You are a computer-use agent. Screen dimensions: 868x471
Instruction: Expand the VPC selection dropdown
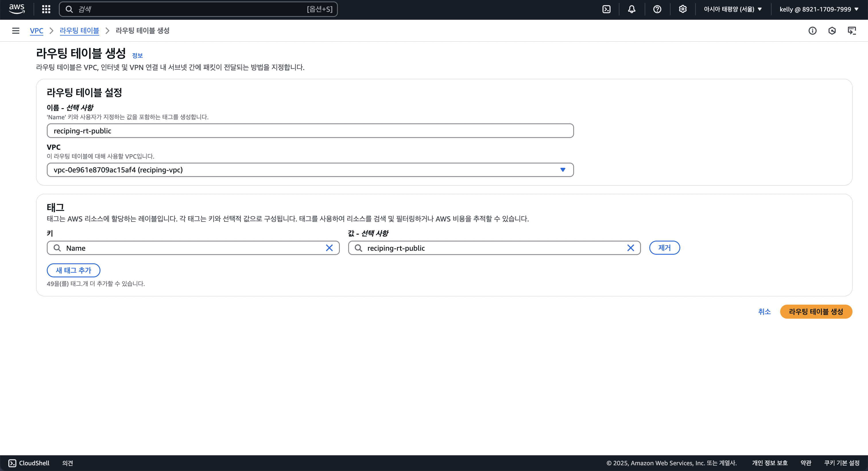(x=562, y=170)
